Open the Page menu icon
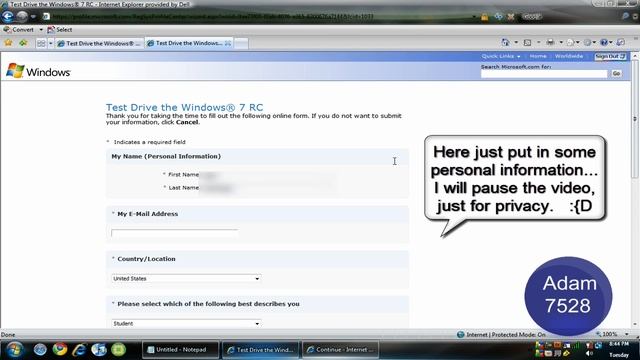 pyautogui.click(x=571, y=42)
